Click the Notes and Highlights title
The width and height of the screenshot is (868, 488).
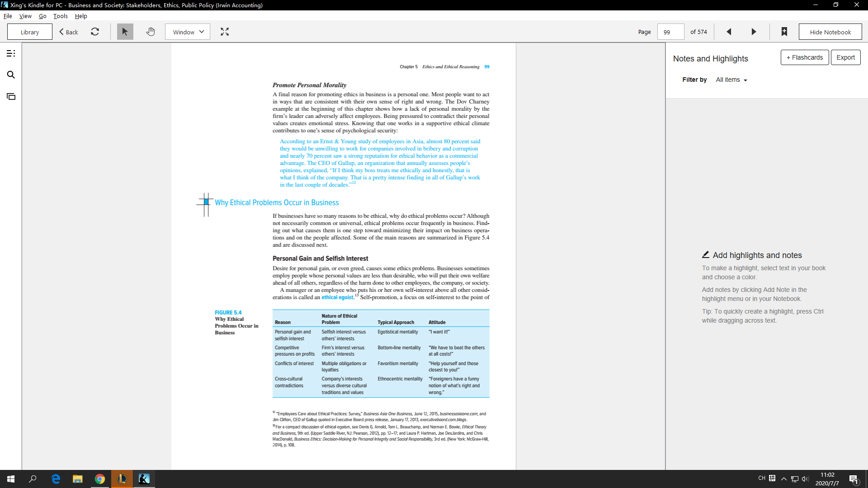pos(710,59)
